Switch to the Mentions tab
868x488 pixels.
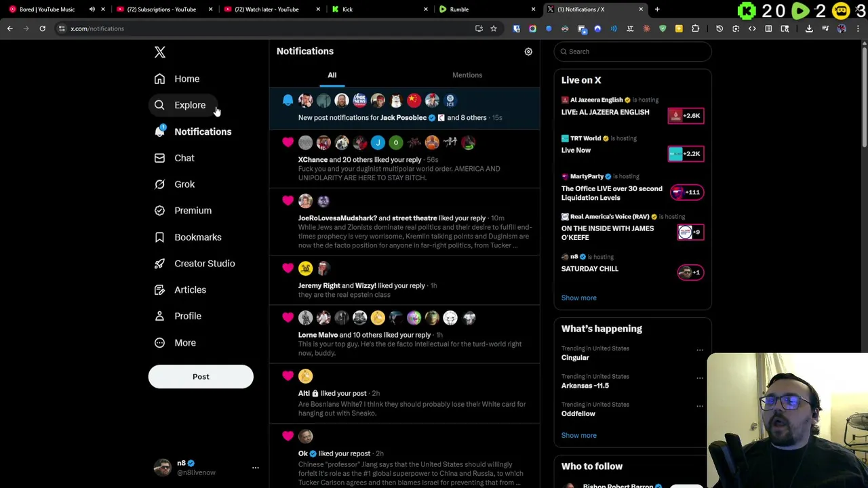click(467, 75)
